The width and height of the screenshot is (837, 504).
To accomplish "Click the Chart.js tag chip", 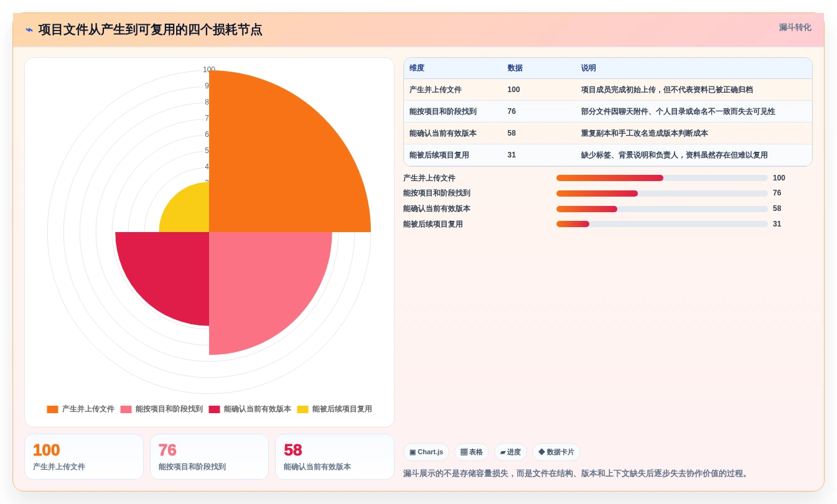I will point(426,452).
